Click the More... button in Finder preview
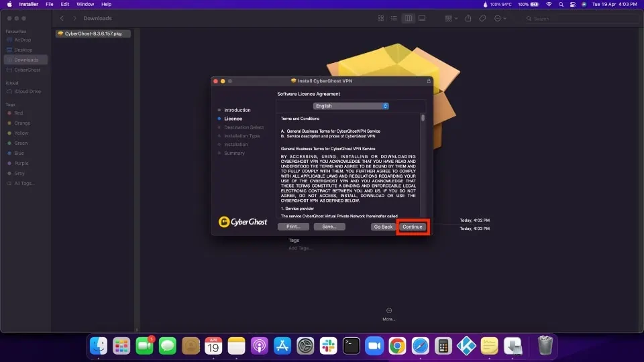The width and height of the screenshot is (644, 362). click(389, 314)
